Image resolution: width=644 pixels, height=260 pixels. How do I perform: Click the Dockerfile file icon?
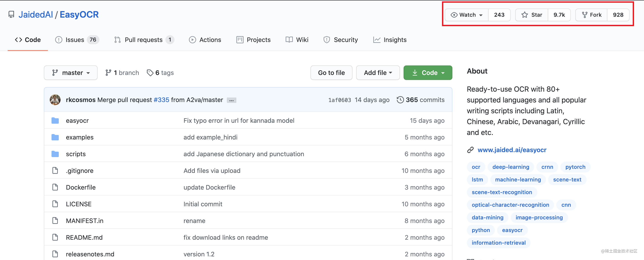(x=55, y=187)
